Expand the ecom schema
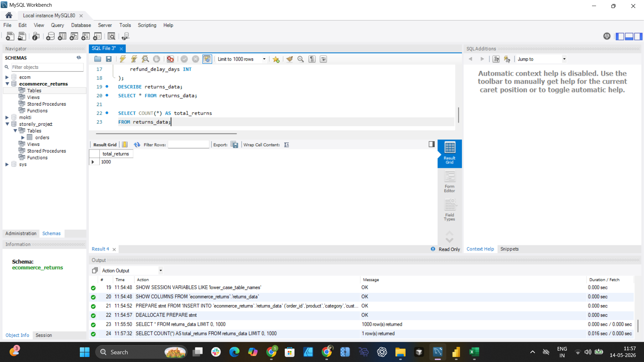This screenshot has width=644, height=362. 7,77
